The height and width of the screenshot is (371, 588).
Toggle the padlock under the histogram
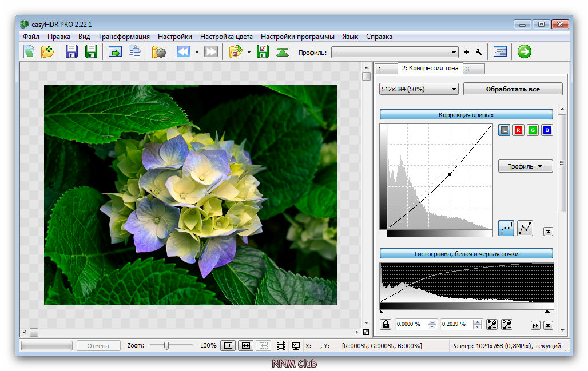(386, 325)
